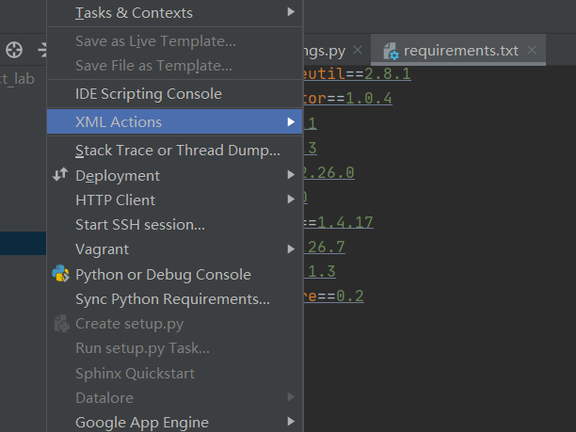This screenshot has width=576, height=432.
Task: Select Save as Live Template entry
Action: tap(174, 41)
